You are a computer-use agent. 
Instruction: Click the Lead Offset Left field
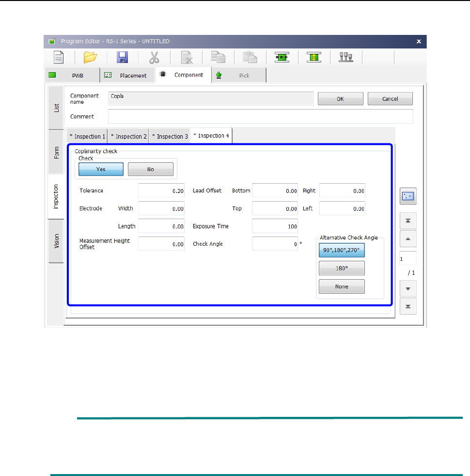click(342, 208)
